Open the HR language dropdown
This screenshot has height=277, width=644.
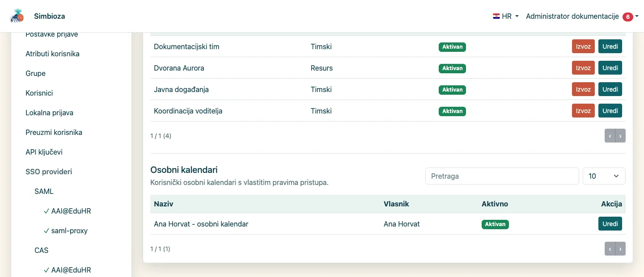click(506, 16)
